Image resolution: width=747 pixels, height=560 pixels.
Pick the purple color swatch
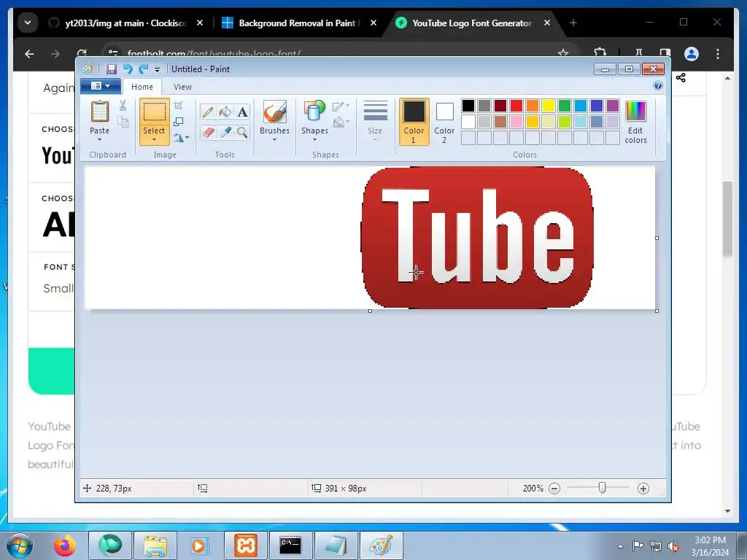(613, 106)
